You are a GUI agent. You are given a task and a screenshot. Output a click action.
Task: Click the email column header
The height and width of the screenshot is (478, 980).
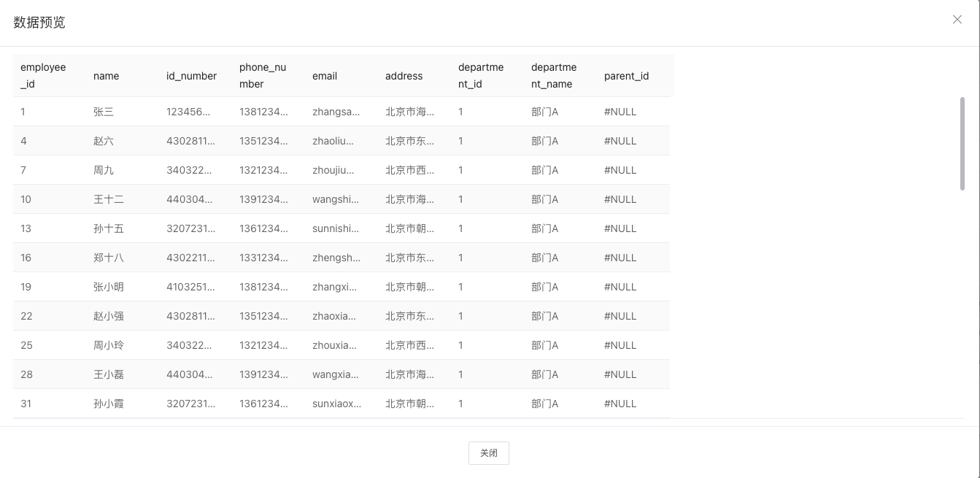pyautogui.click(x=325, y=76)
